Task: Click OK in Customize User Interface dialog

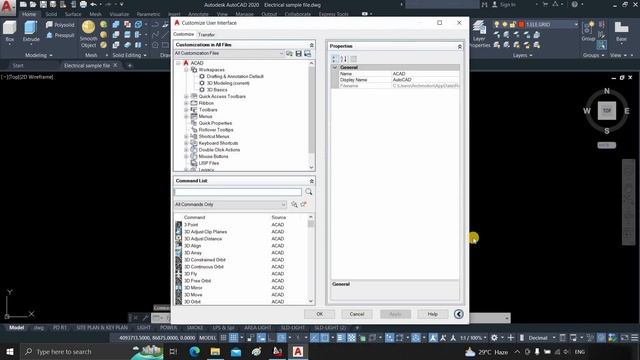Action: click(320, 314)
